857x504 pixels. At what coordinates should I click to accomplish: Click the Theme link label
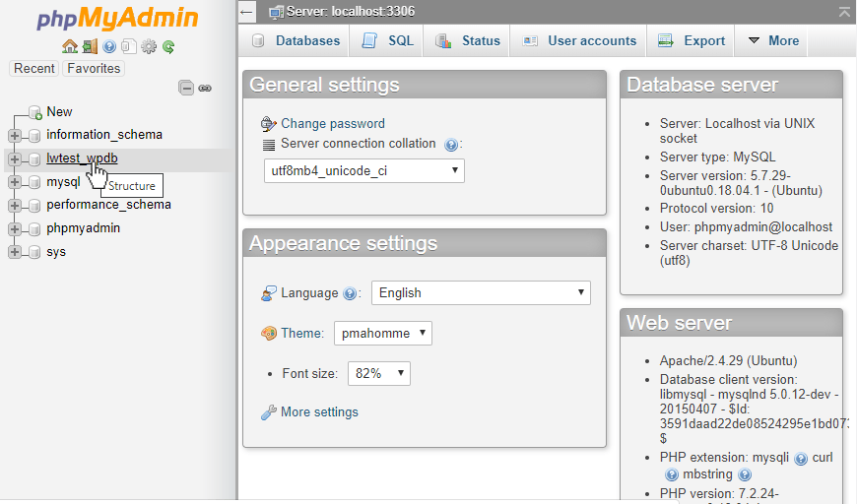click(x=301, y=334)
